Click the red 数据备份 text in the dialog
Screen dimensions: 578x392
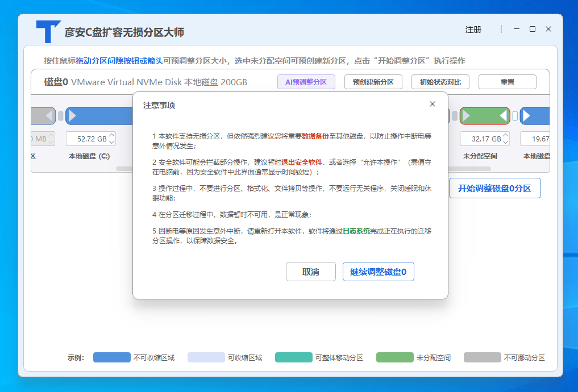(315, 136)
